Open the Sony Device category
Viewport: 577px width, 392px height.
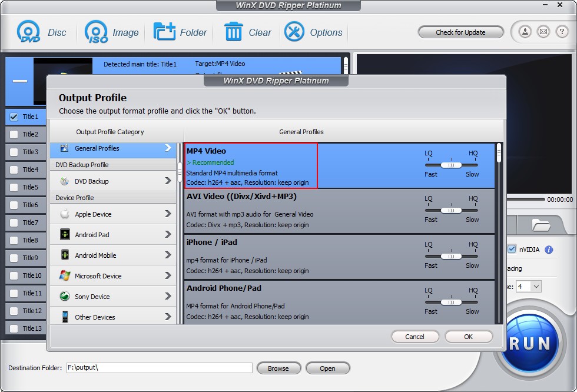pyautogui.click(x=113, y=297)
